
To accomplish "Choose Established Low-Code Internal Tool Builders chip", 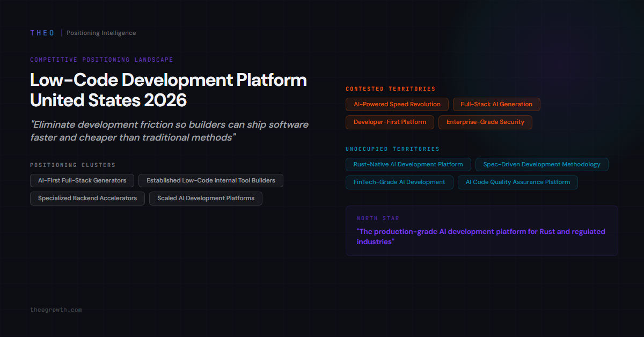I will [211, 180].
